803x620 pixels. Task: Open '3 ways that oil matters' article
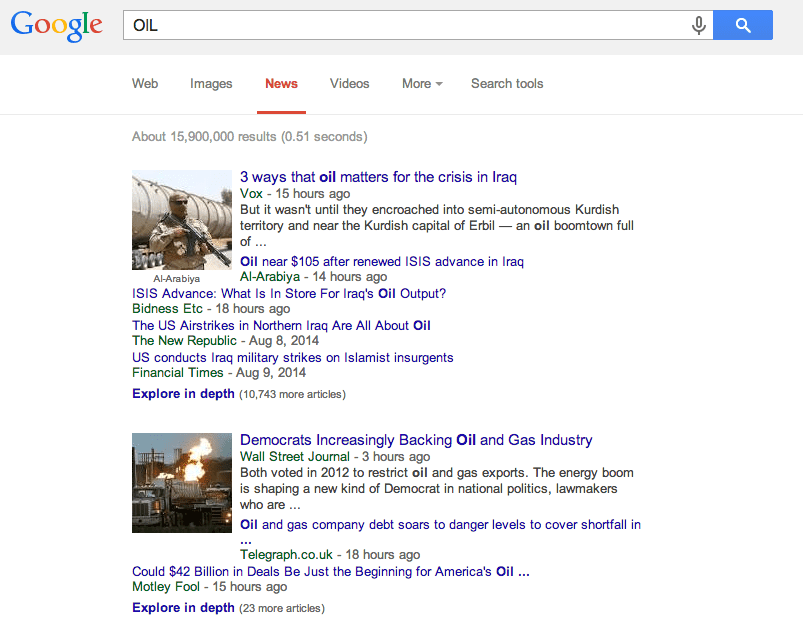(x=378, y=177)
